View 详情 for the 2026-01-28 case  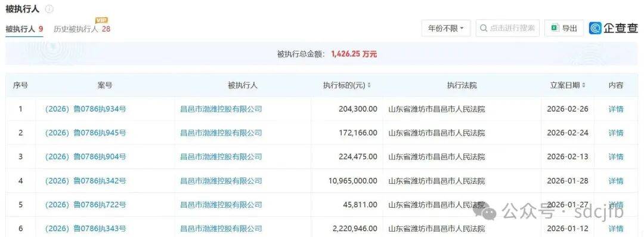click(615, 181)
